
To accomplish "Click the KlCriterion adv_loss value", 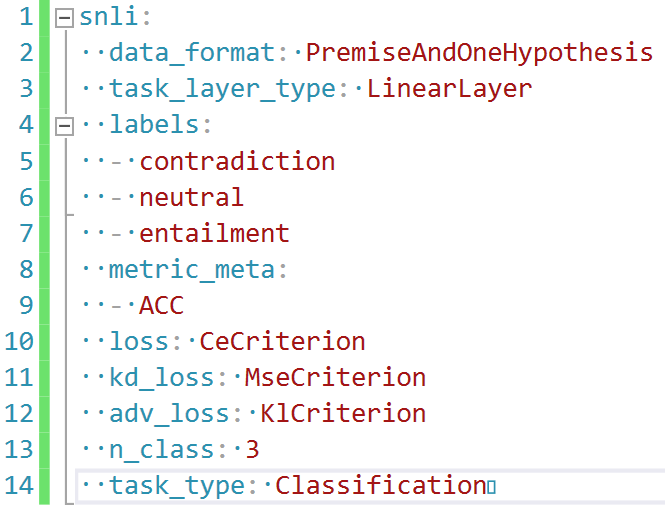I will click(x=343, y=414).
